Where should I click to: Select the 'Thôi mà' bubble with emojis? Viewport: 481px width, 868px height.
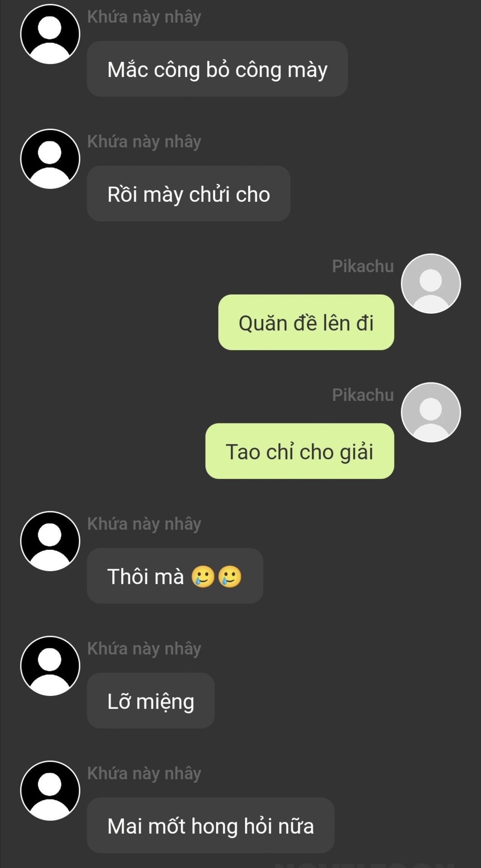175,576
